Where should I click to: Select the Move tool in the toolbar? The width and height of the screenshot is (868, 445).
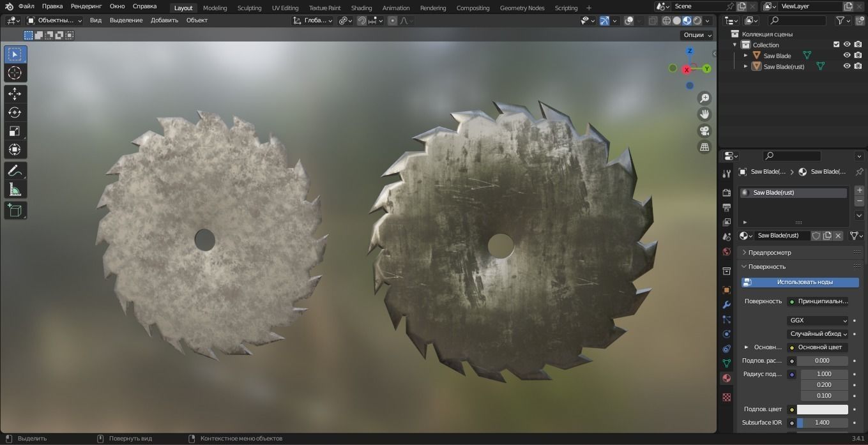pos(15,94)
